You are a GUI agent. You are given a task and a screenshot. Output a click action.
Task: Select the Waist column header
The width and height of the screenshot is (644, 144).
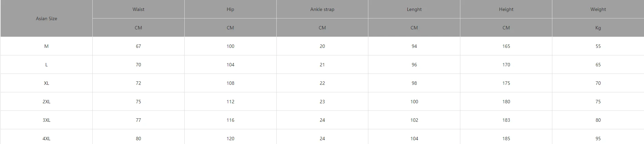pyautogui.click(x=138, y=9)
